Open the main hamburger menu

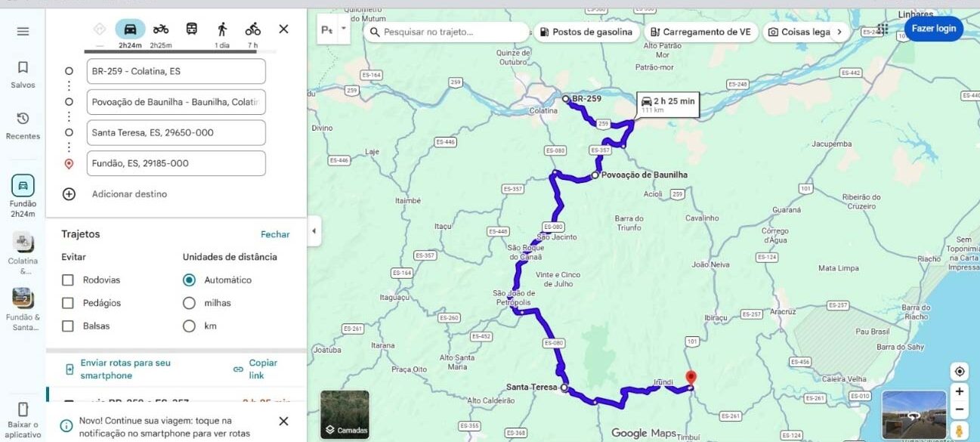coord(23,31)
